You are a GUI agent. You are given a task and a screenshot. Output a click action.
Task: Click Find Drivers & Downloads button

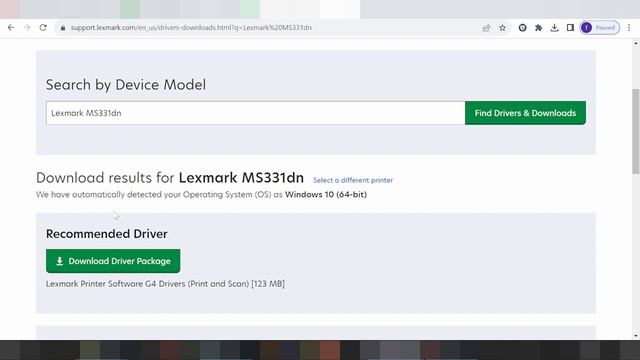(525, 113)
